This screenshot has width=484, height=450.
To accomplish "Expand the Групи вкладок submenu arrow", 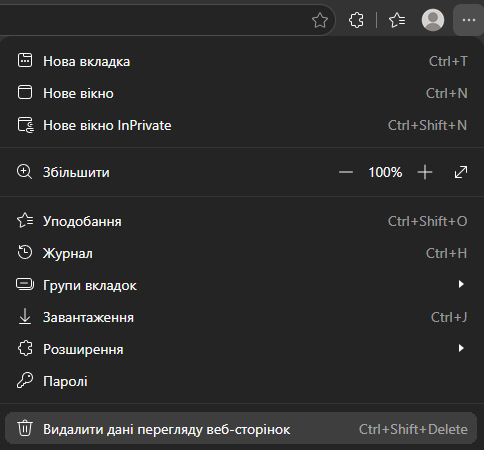I will pos(461,284).
